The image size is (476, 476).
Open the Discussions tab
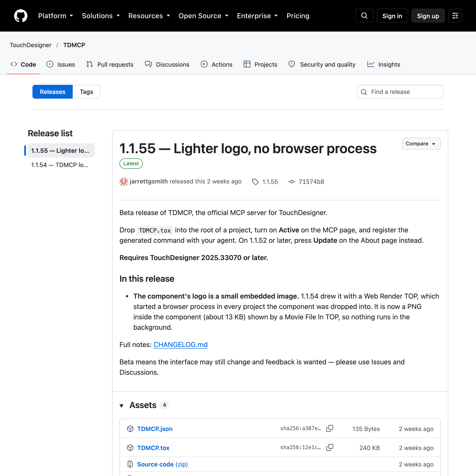point(167,64)
